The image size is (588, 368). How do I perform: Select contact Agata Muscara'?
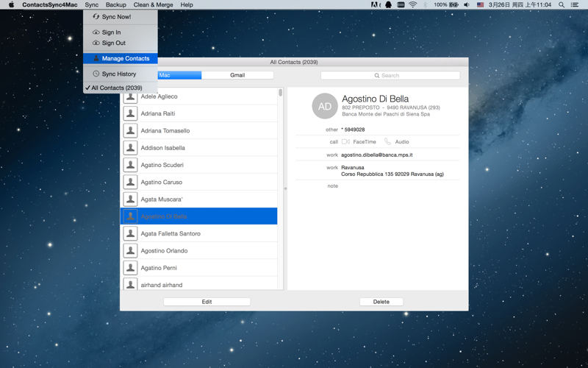pos(198,199)
